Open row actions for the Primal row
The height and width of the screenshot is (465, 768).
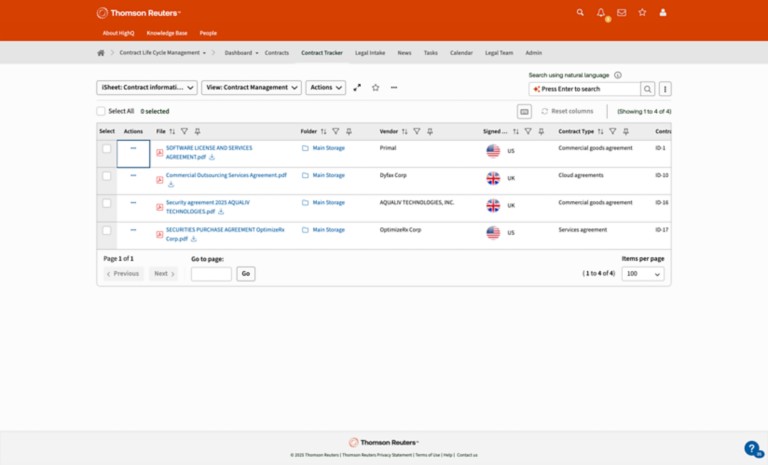(133, 148)
